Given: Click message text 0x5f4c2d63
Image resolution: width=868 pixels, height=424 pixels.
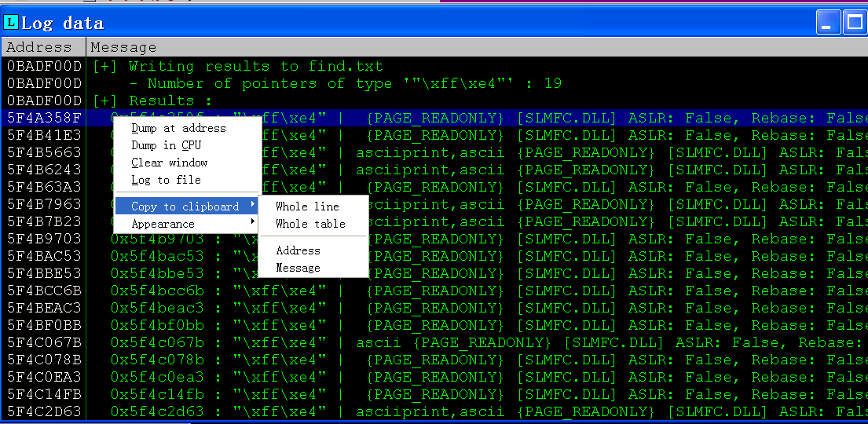Looking at the screenshot, I should point(157,411).
